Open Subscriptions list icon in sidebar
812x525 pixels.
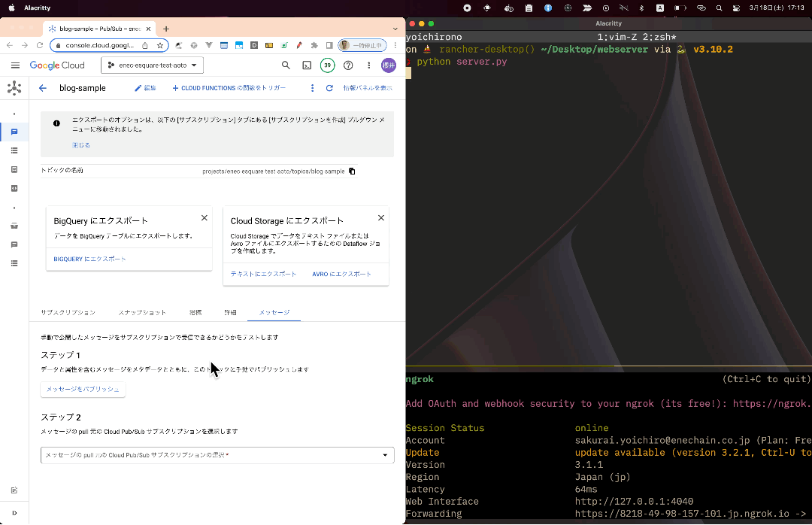point(14,150)
